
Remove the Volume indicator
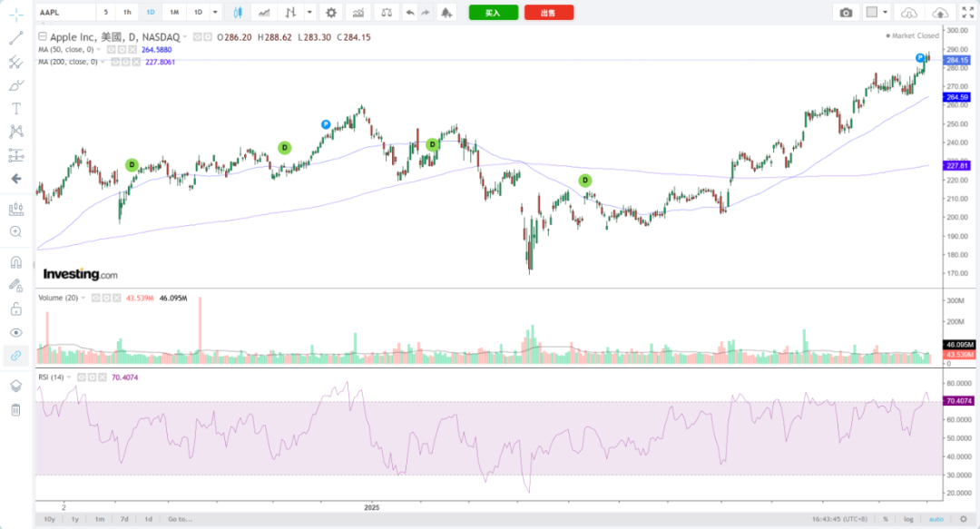(x=116, y=299)
